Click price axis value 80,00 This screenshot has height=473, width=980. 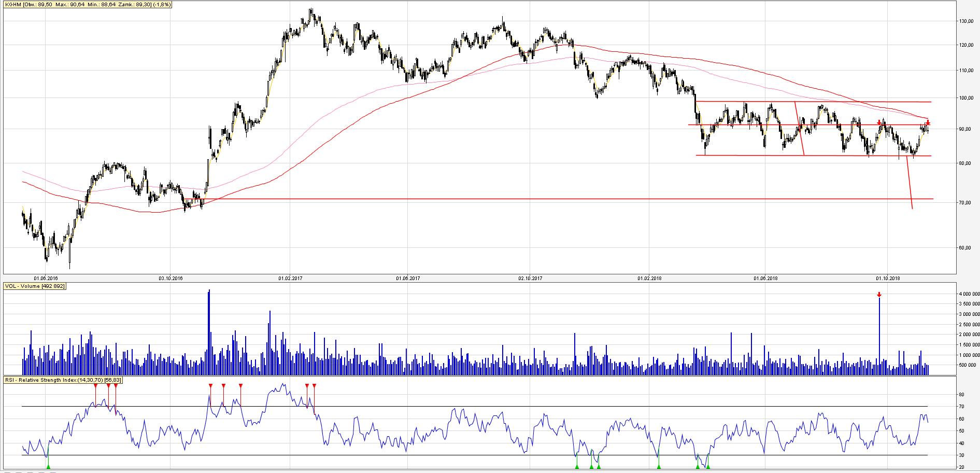965,163
